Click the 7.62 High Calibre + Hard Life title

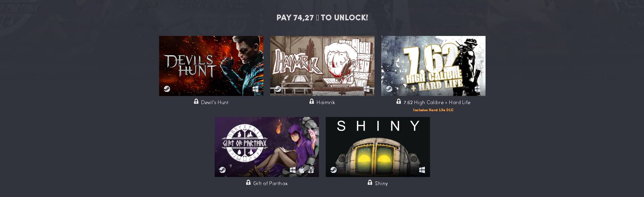click(x=437, y=102)
